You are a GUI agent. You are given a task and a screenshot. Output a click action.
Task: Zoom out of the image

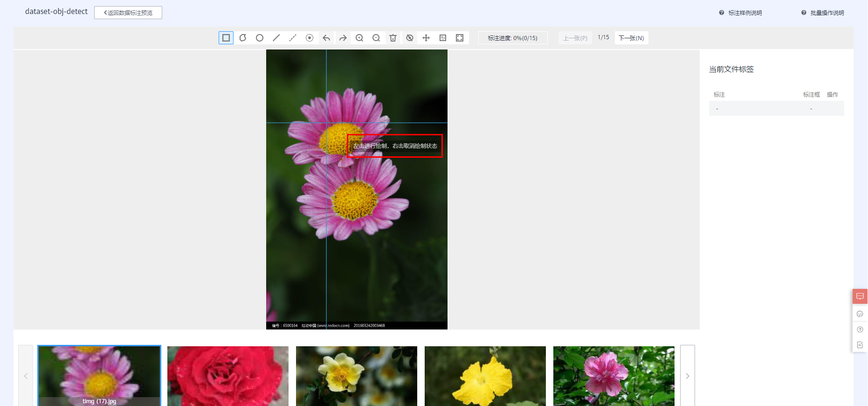tap(376, 38)
